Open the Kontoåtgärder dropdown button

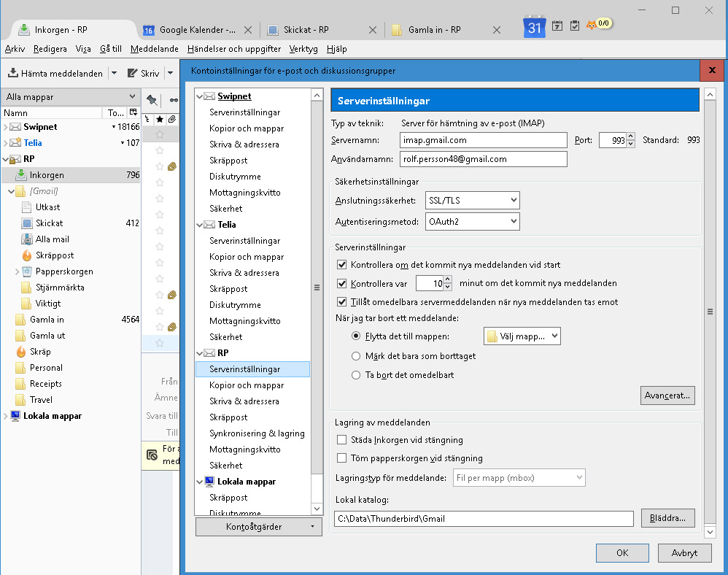click(x=258, y=526)
